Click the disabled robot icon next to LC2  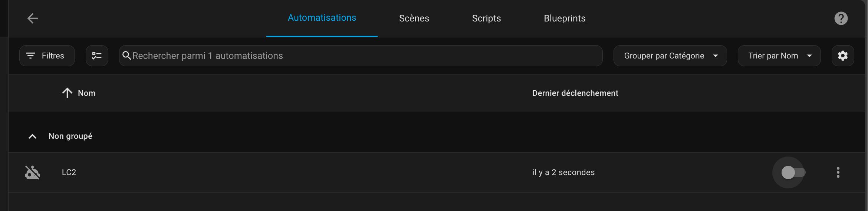tap(32, 172)
